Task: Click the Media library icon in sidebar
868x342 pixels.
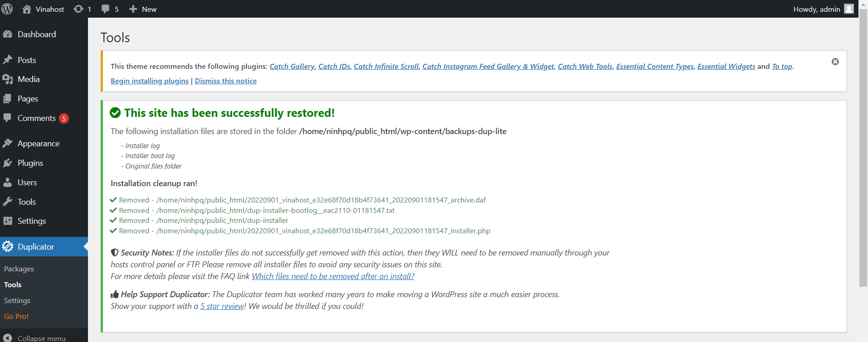Action: click(8, 79)
